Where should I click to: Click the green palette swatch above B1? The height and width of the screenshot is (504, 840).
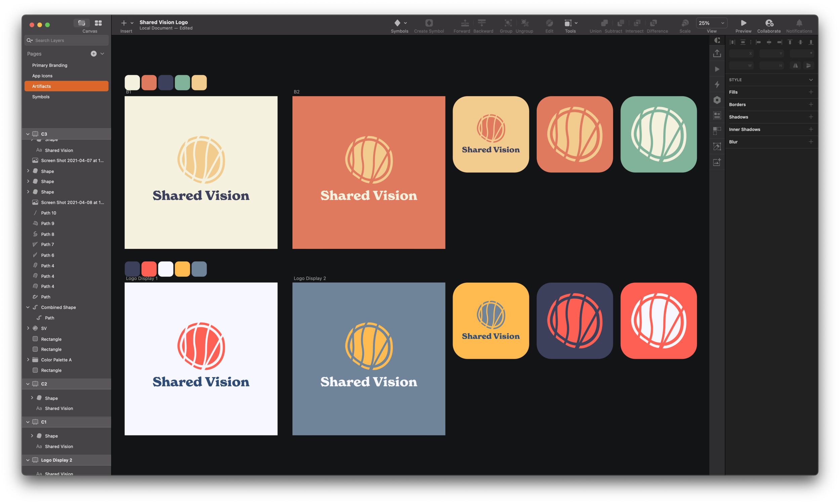pos(182,83)
